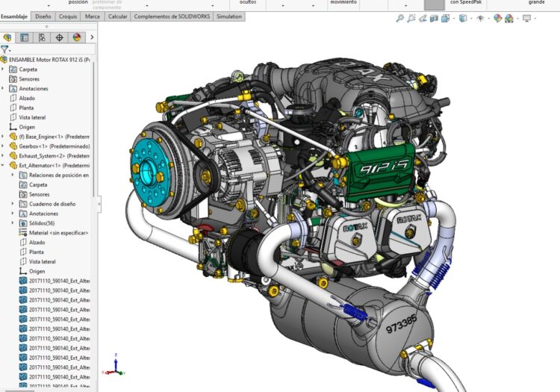The height and width of the screenshot is (392, 560).
Task: Open the DimXpertManager crosshair tab
Action: [x=59, y=37]
